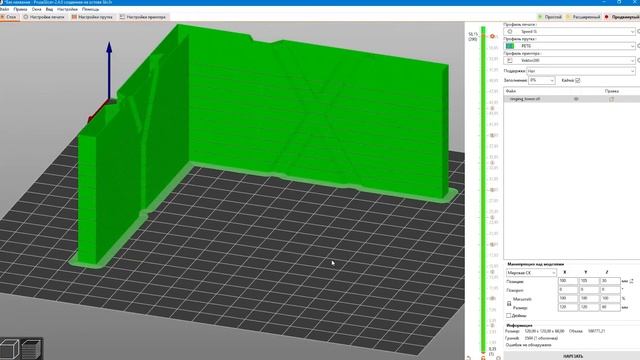Click the Position X input field
640x360 pixels.
568,281
